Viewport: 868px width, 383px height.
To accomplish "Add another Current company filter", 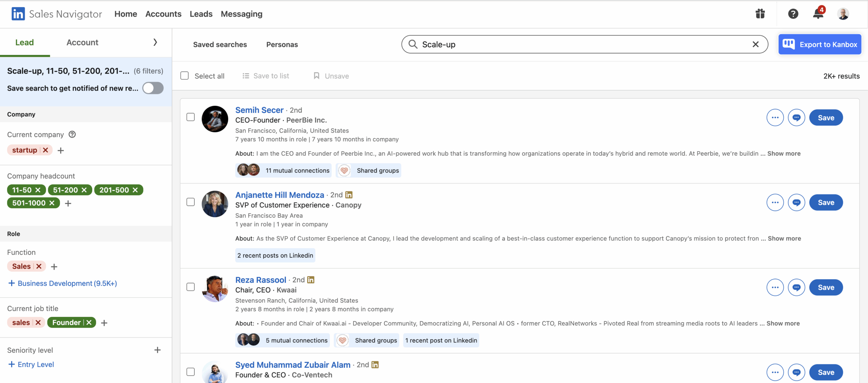I will 61,150.
